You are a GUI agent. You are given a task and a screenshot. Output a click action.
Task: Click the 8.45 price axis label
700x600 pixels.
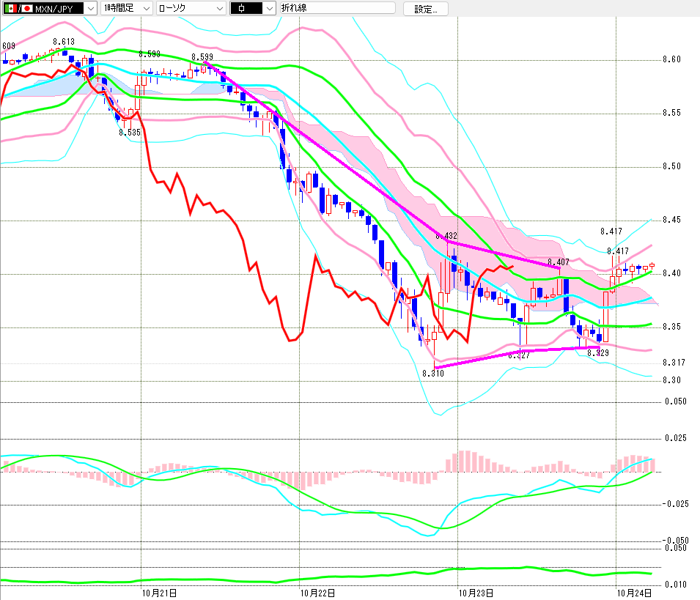(672, 220)
